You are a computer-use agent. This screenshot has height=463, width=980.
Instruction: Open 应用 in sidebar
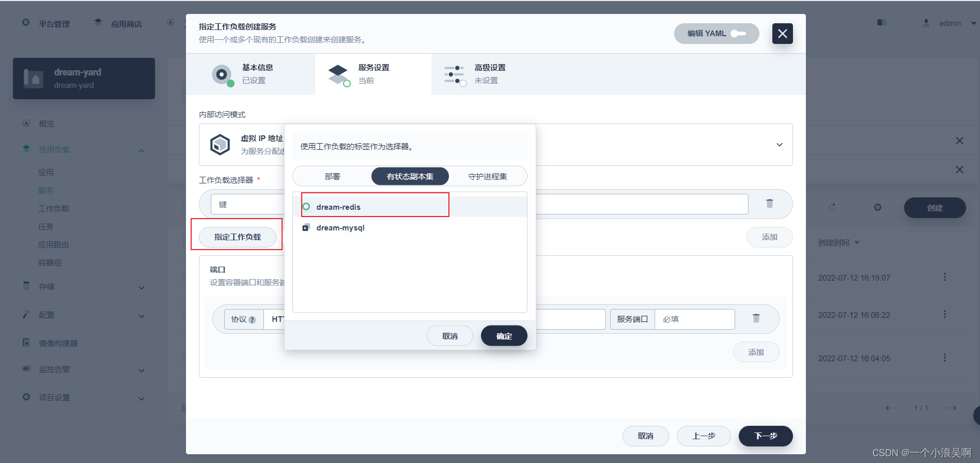pyautogui.click(x=46, y=173)
